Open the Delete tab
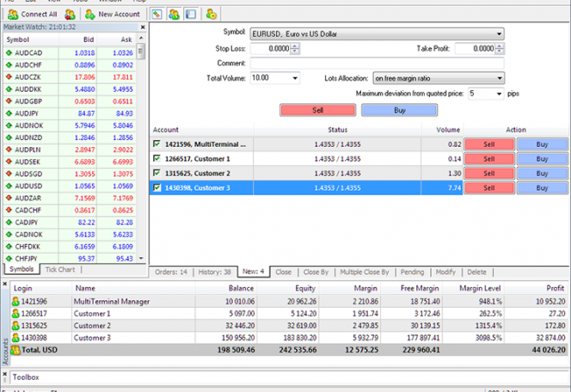Image resolution: width=571 pixels, height=392 pixels. point(476,272)
